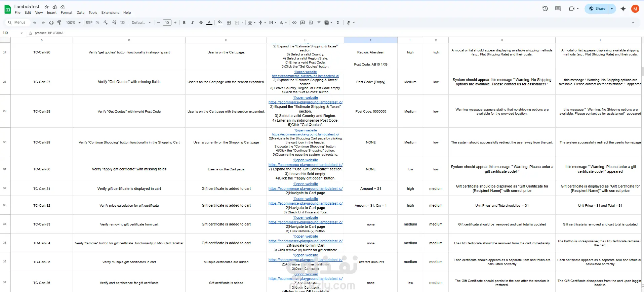Show all comments panel
The height and width of the screenshot is (292, 644).
coord(558,9)
